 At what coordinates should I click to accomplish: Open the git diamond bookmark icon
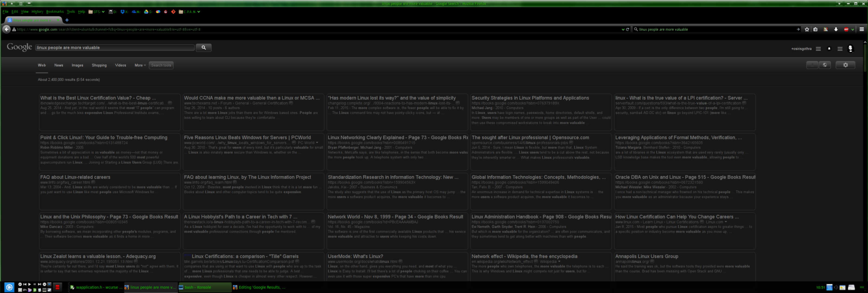pos(173,11)
